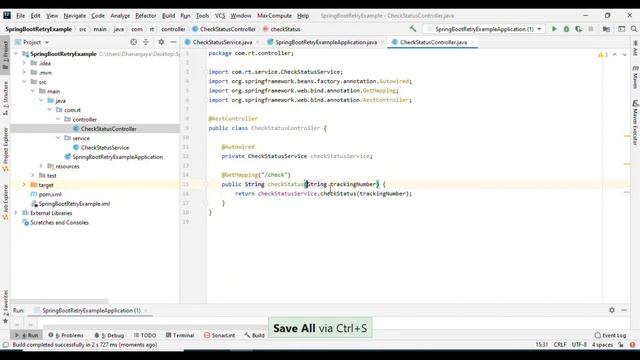This screenshot has width=640, height=360.
Task: Switch to SpringBootRetryExampleApplication.java tab
Action: click(x=326, y=42)
